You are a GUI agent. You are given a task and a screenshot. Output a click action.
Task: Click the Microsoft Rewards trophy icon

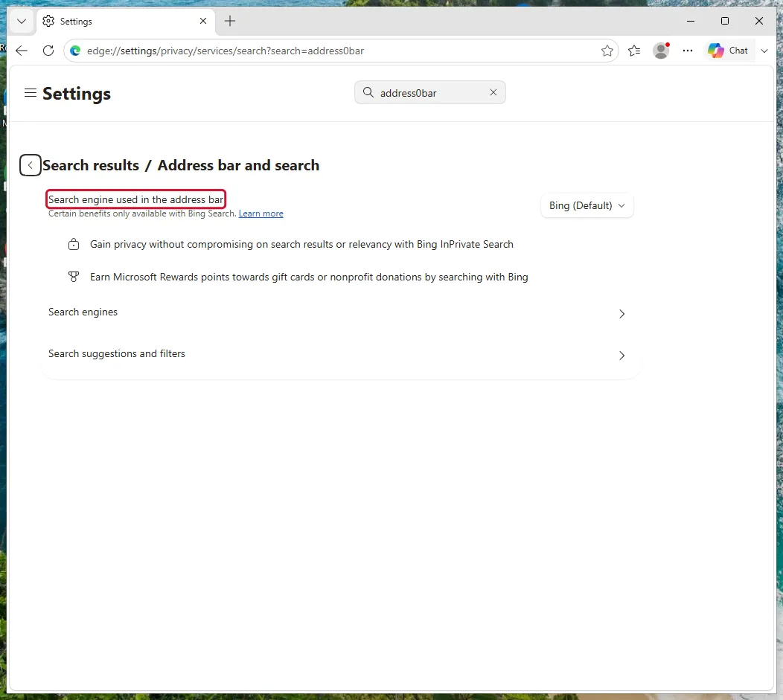pos(74,277)
